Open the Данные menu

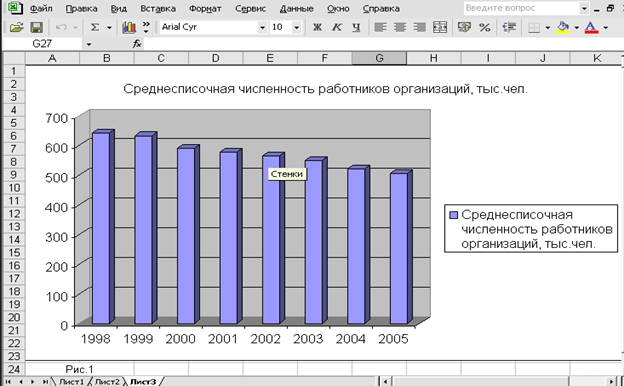click(296, 8)
